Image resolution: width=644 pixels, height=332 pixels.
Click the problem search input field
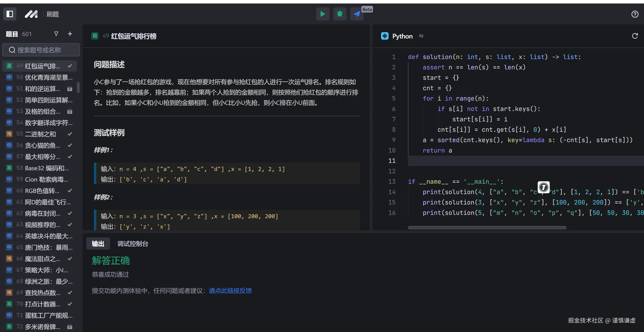tap(41, 50)
